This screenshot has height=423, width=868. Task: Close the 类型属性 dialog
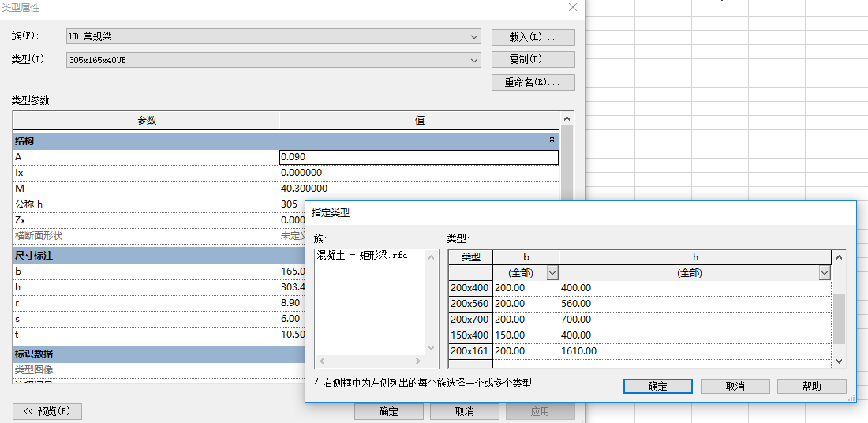click(573, 7)
